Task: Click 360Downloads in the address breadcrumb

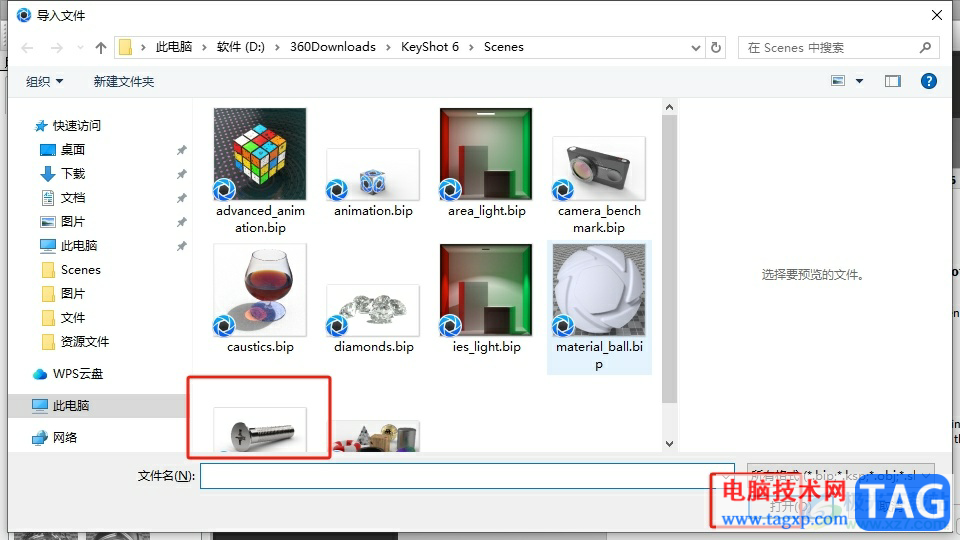Action: (x=332, y=47)
